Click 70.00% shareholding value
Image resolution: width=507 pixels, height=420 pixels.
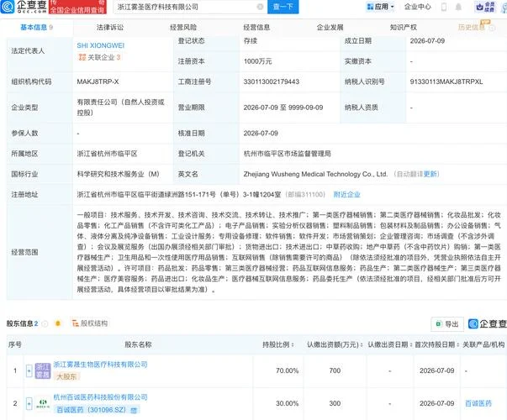(x=287, y=371)
